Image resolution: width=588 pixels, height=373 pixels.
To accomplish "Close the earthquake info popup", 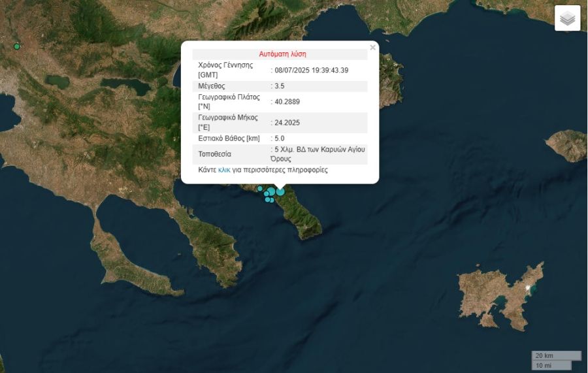I will coord(372,48).
